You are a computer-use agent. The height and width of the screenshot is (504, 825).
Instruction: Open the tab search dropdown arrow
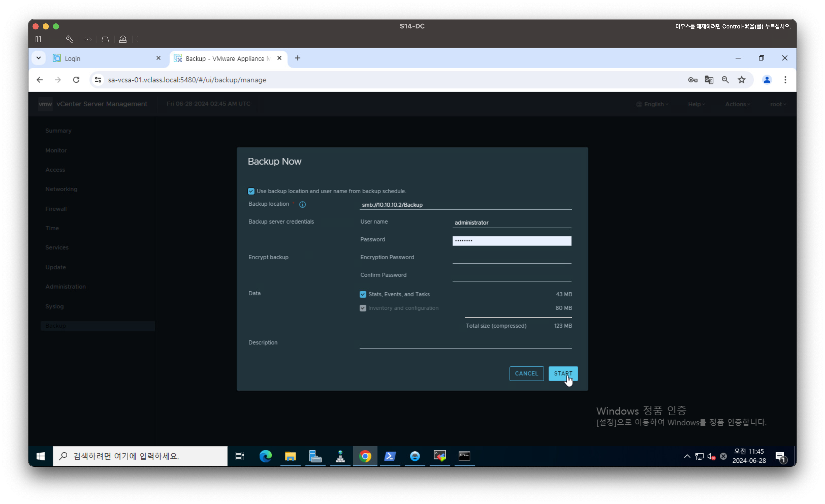click(39, 58)
